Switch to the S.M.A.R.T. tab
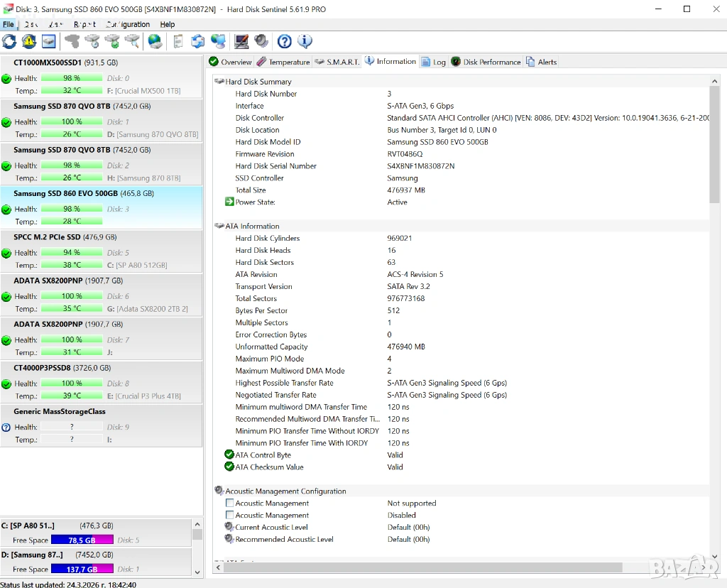The image size is (727, 588). click(337, 62)
